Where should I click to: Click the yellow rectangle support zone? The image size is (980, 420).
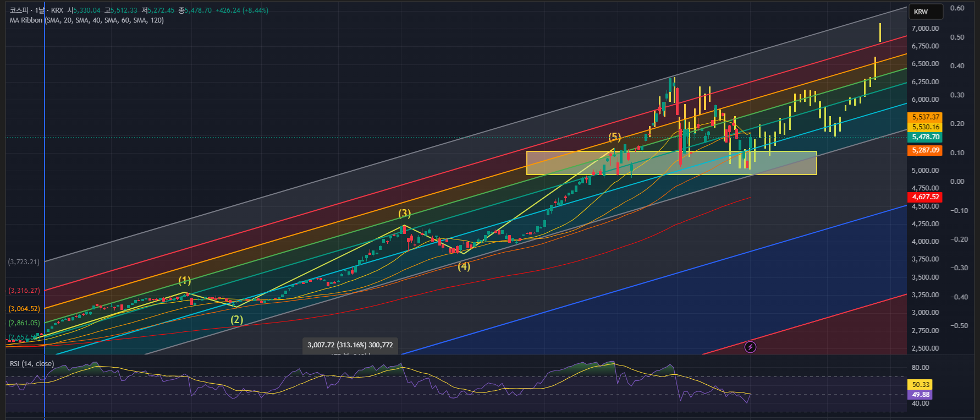pos(671,163)
